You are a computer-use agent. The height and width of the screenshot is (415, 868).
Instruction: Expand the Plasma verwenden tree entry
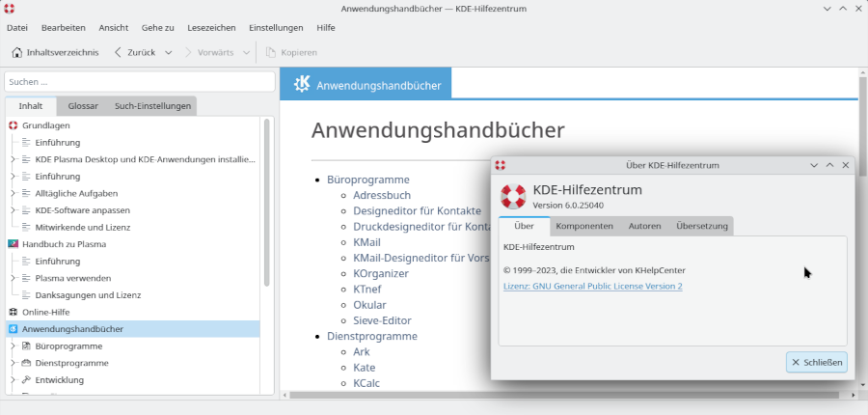click(13, 278)
